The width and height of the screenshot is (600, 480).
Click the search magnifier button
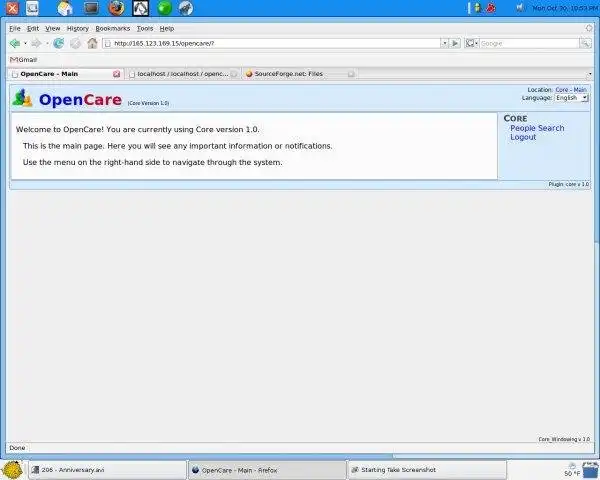(585, 43)
